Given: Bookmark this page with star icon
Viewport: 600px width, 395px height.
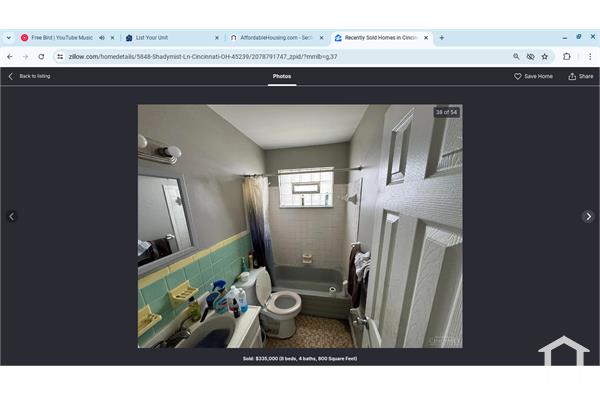Looking at the screenshot, I should 545,57.
